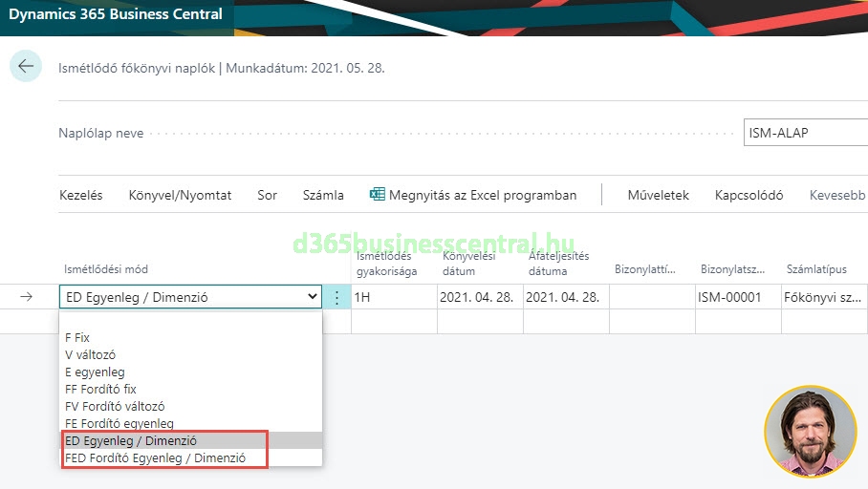
Task: Click Könyvelési dátum cell 2021. 04. 28.
Action: point(480,297)
